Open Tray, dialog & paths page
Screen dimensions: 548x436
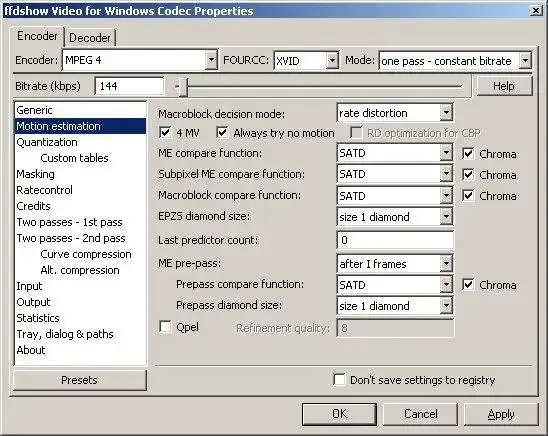pos(80,334)
